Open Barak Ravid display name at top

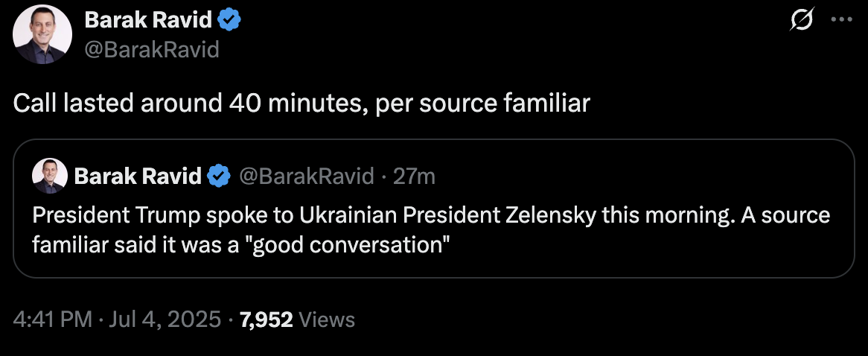click(148, 21)
